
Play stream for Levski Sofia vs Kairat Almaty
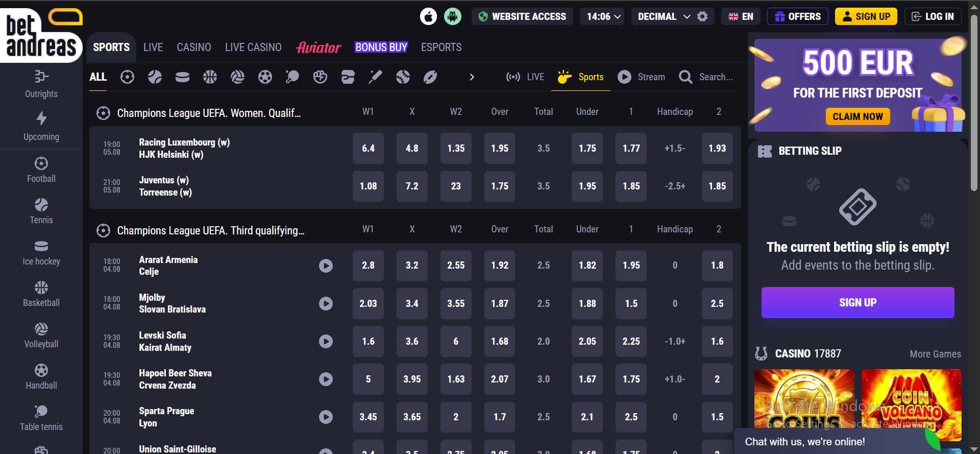click(326, 341)
